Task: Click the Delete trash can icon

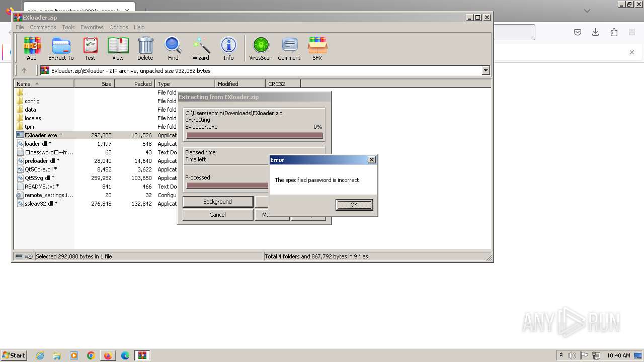Action: (x=145, y=49)
